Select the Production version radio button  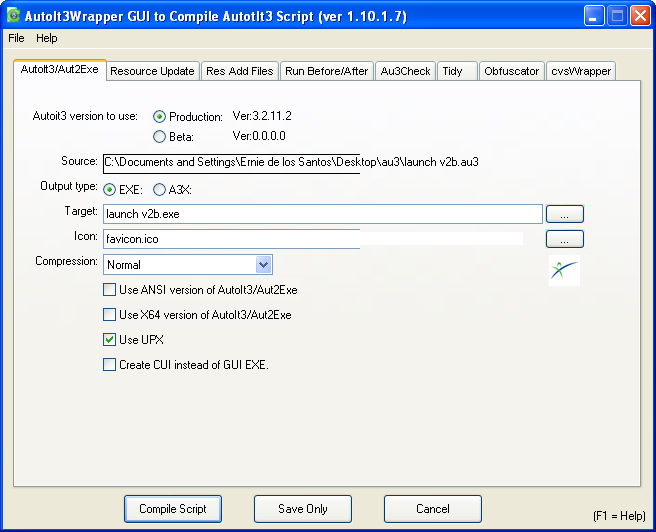click(x=159, y=116)
